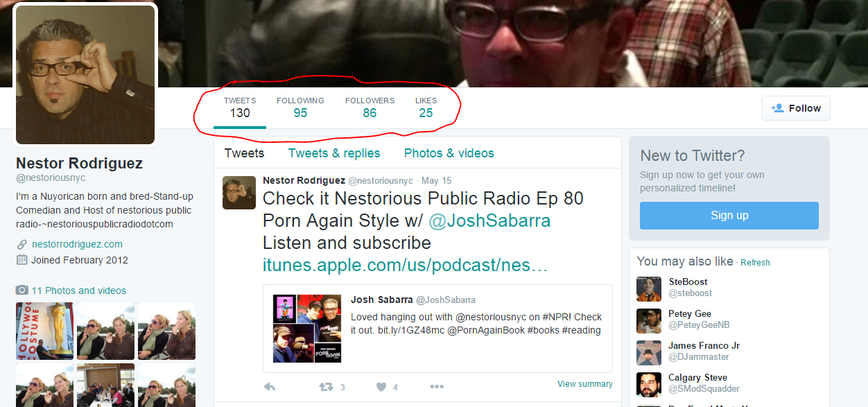Click the reply arrow icon under the tweet
The height and width of the screenshot is (407, 868).
point(270,387)
